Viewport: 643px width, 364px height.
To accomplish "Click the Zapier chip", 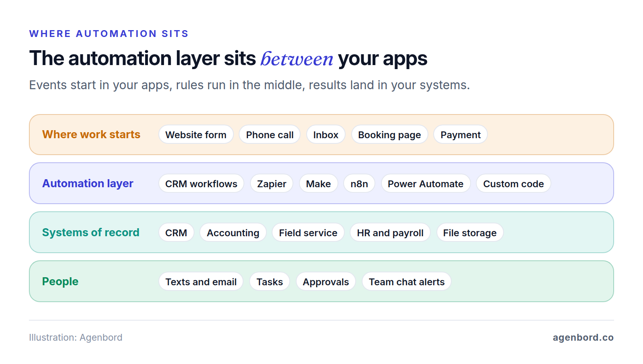I will pyautogui.click(x=272, y=184).
